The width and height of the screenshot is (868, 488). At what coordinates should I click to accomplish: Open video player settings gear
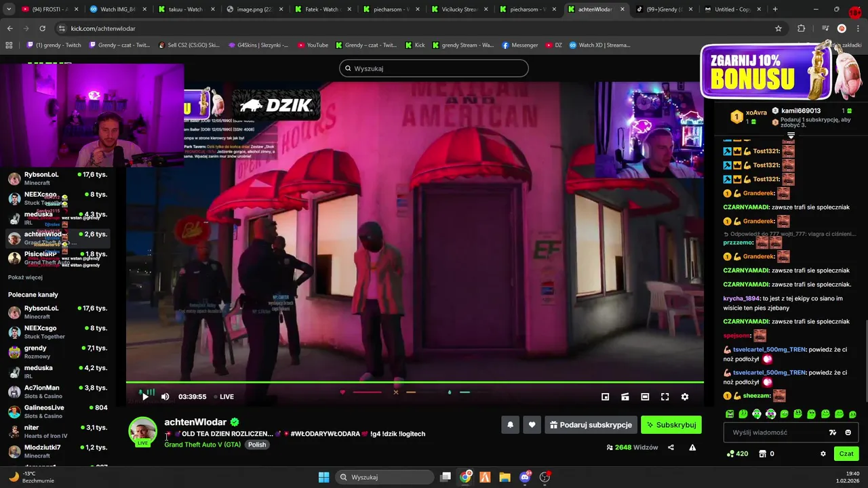click(x=685, y=396)
